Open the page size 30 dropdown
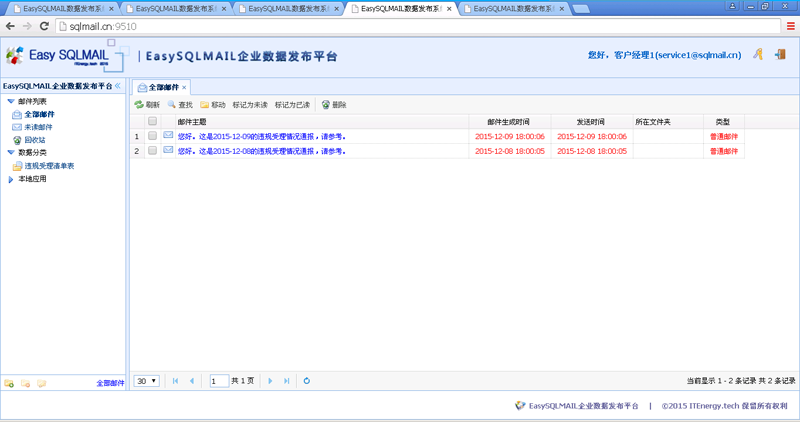800x422 pixels. point(146,381)
